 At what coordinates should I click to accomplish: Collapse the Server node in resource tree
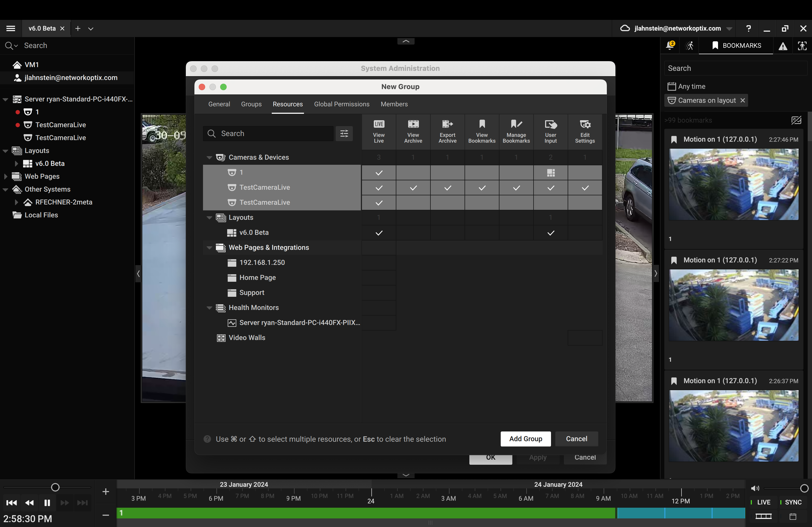[5, 99]
